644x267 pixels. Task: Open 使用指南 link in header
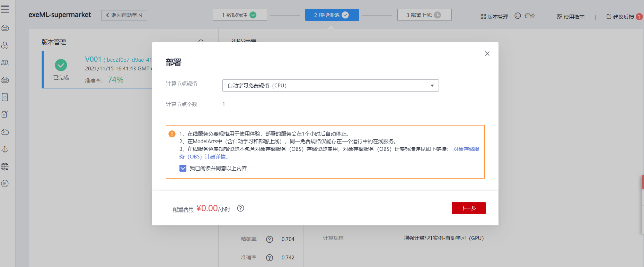click(571, 17)
